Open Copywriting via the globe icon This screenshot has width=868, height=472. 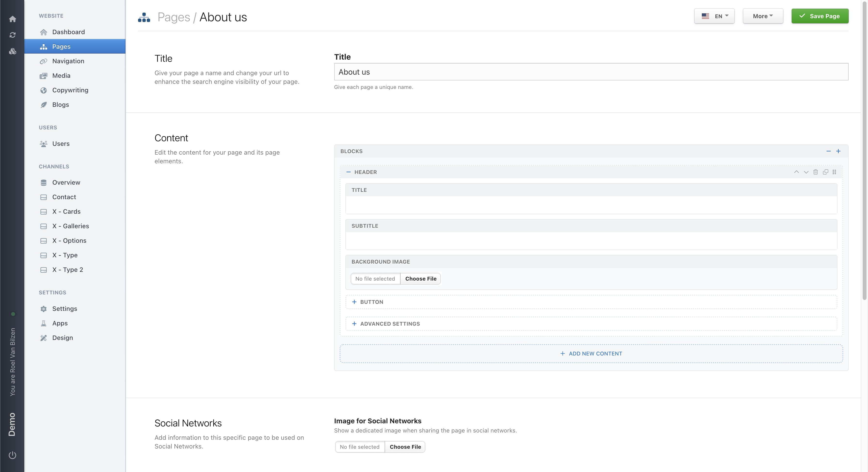point(44,90)
